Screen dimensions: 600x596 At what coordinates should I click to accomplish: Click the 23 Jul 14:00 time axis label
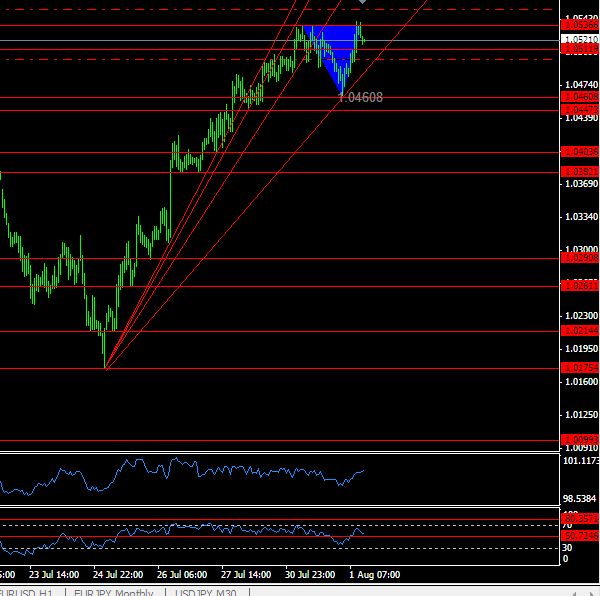pos(54,575)
